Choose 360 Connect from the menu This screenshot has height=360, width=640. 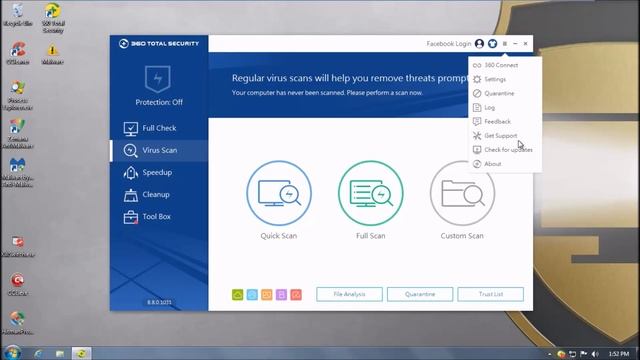(x=505, y=65)
